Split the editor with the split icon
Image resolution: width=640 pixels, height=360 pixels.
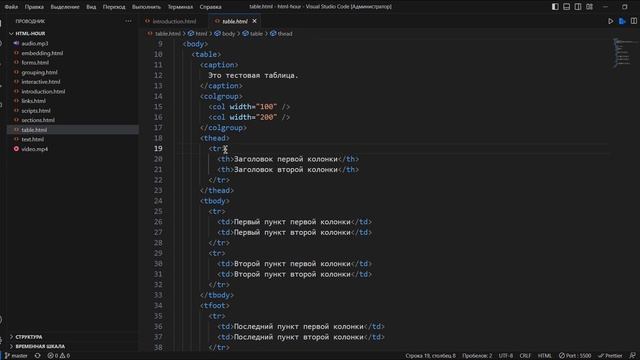point(633,21)
